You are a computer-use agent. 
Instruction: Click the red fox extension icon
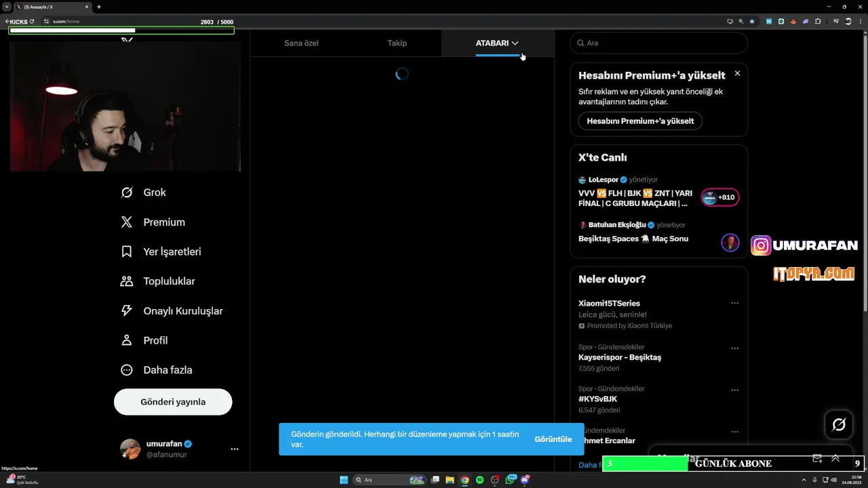pyautogui.click(x=793, y=22)
